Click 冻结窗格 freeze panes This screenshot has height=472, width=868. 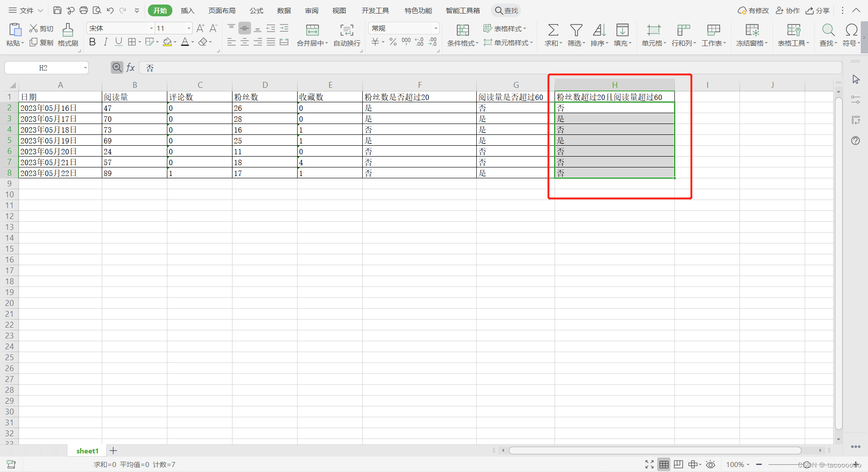752,35
